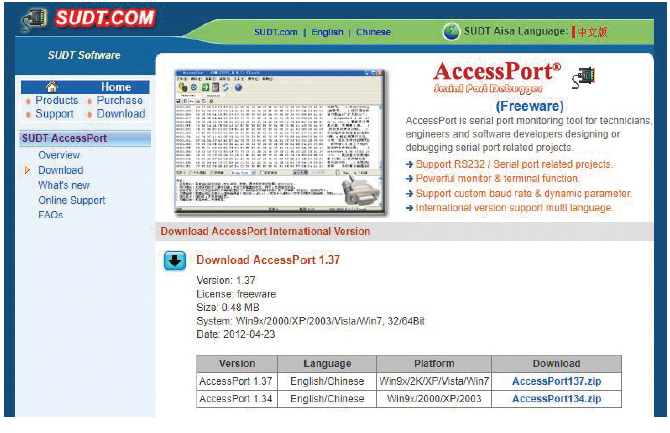Click the SUDT Software sidebar title
670x433 pixels.
[84, 55]
